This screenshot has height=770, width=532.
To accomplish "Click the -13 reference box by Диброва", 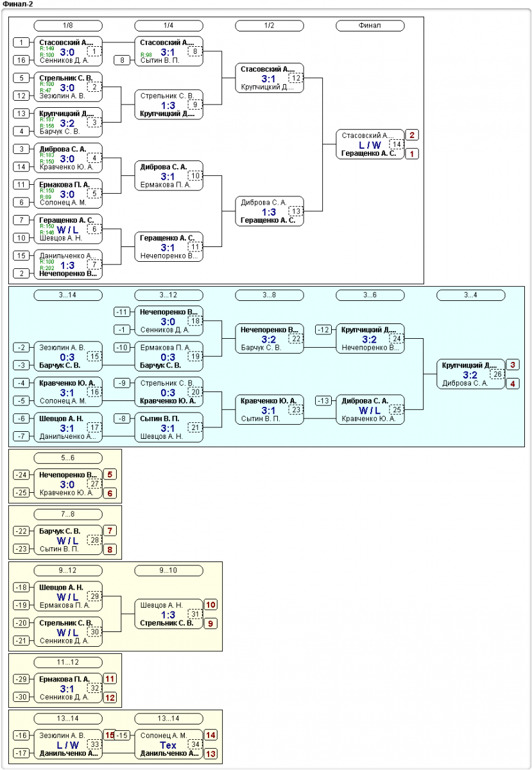I will 323,400.
